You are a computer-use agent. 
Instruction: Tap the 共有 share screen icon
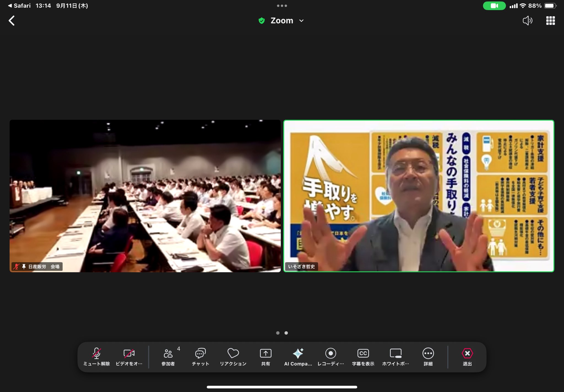point(265,357)
